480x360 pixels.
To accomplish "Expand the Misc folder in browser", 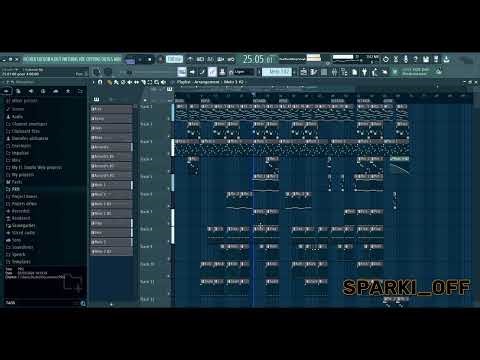I will [13, 160].
